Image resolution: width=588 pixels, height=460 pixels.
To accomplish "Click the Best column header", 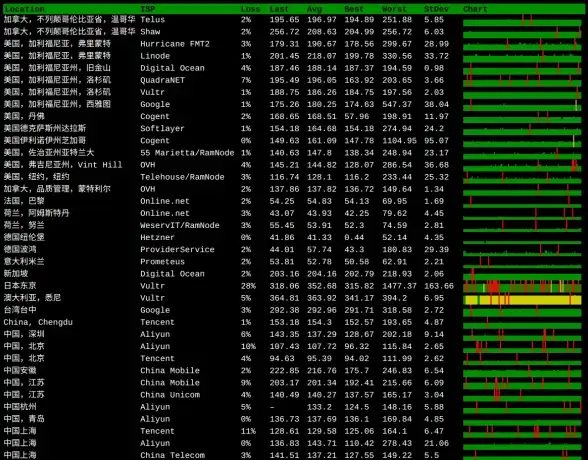I will (354, 9).
